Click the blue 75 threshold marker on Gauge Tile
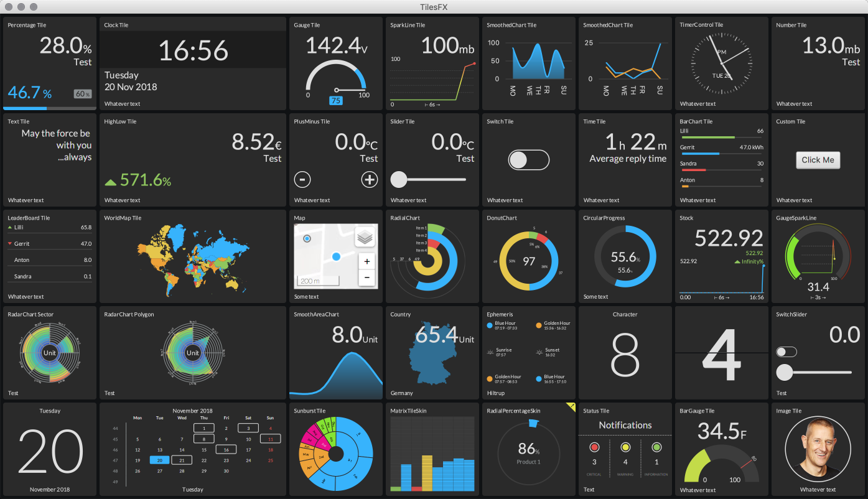Image resolution: width=868 pixels, height=499 pixels. point(336,101)
